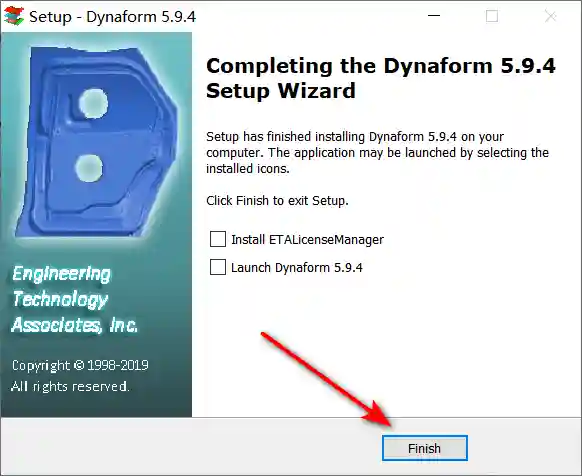Click the Copyright 1998-2019 notice
582x476 pixels.
coord(80,365)
